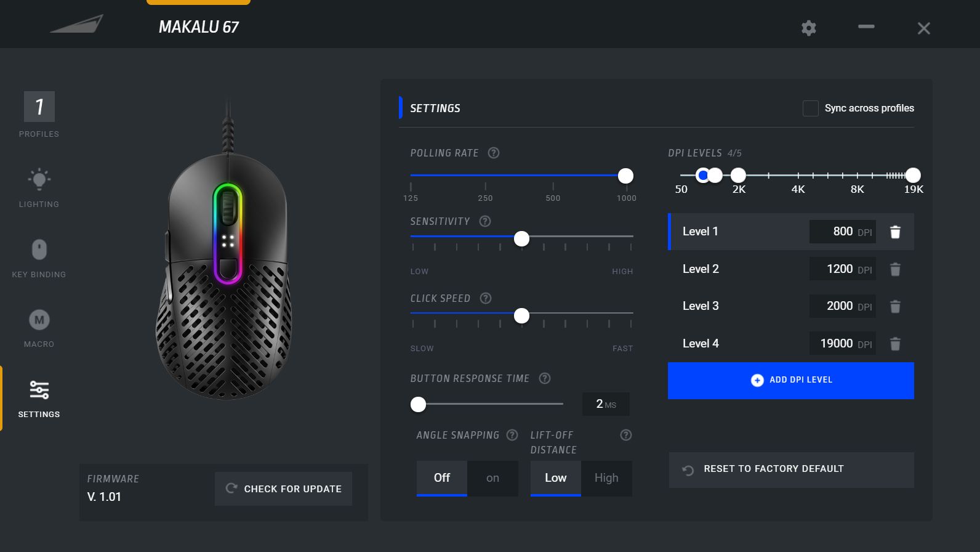Set Angle Snapping to Off
The image size is (980, 552).
tap(442, 478)
